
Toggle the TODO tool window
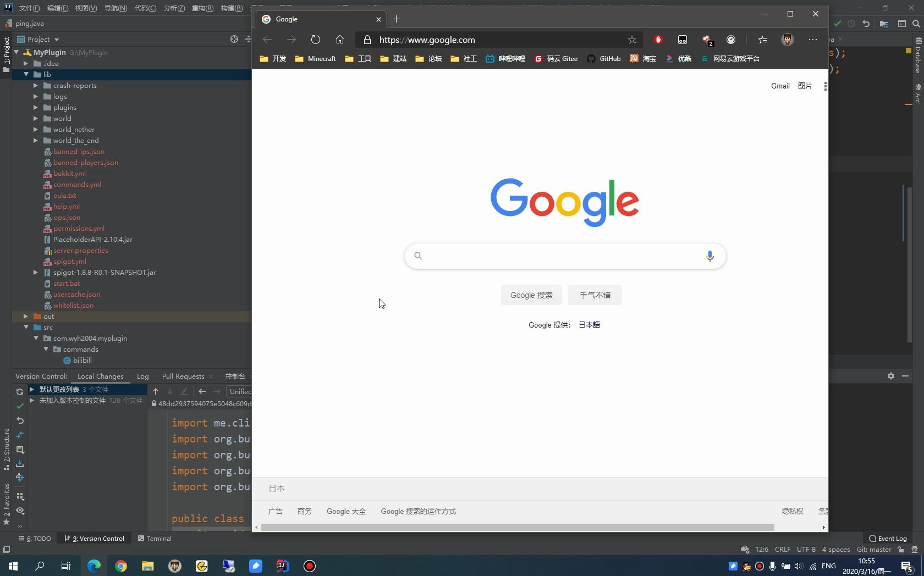click(35, 539)
